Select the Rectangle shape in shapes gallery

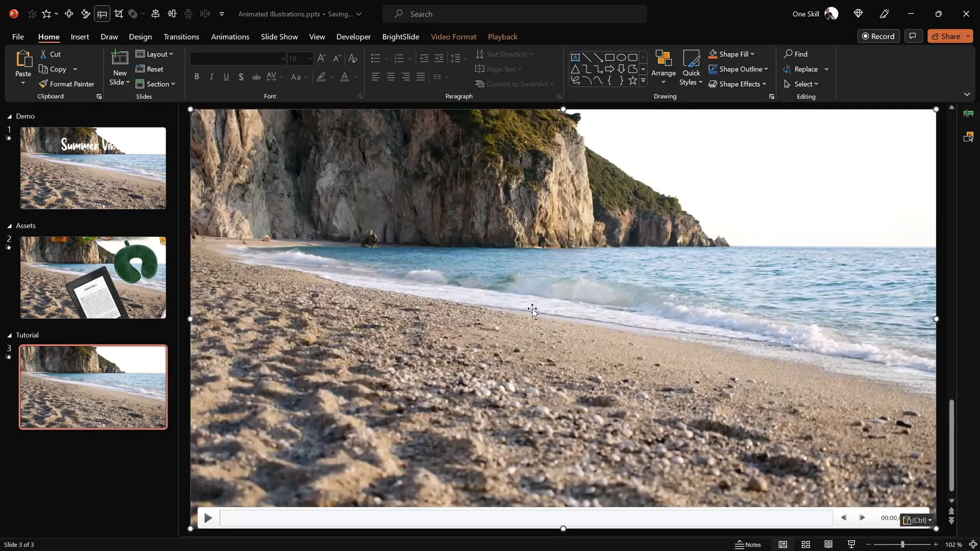tap(610, 57)
